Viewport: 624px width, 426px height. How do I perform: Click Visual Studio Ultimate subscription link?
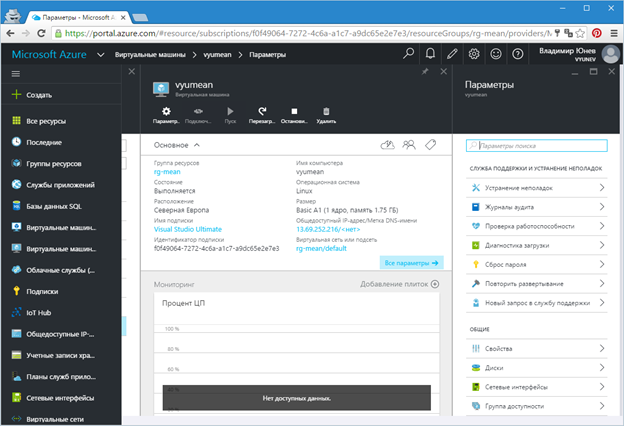(188, 229)
